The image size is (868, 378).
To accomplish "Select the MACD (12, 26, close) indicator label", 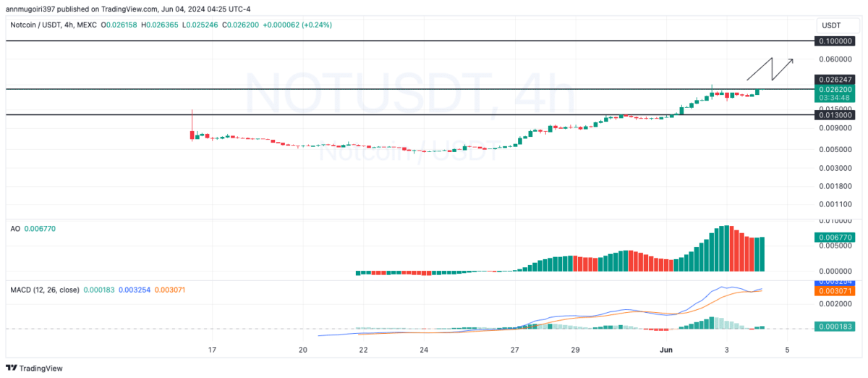I will pyautogui.click(x=44, y=290).
